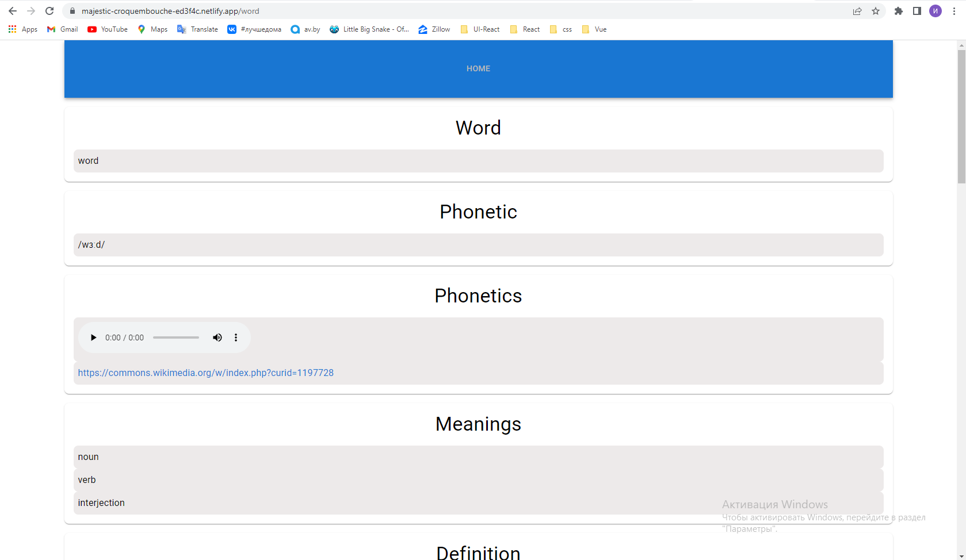Open the Apps shortcut in bookmarks bar
This screenshot has width=966, height=560.
point(23,29)
